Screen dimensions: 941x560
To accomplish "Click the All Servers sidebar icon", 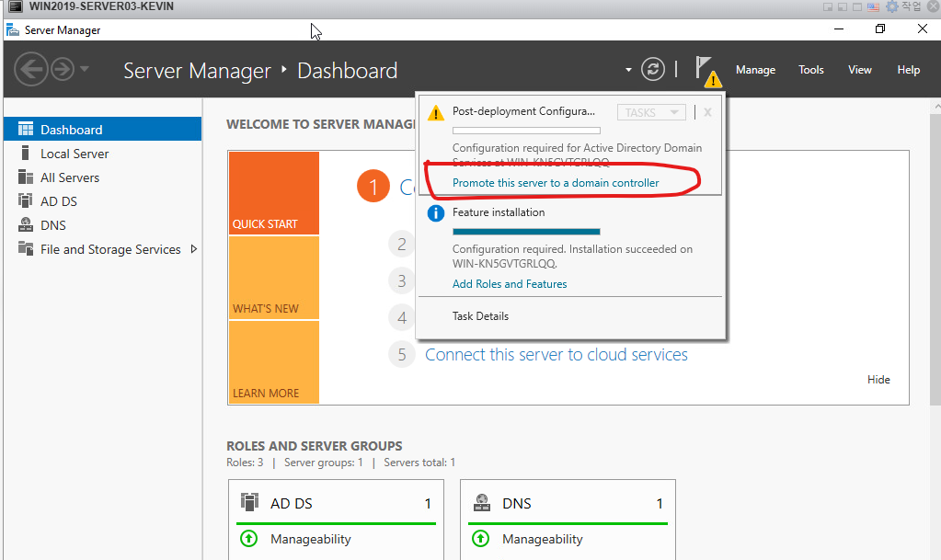I will tap(26, 177).
